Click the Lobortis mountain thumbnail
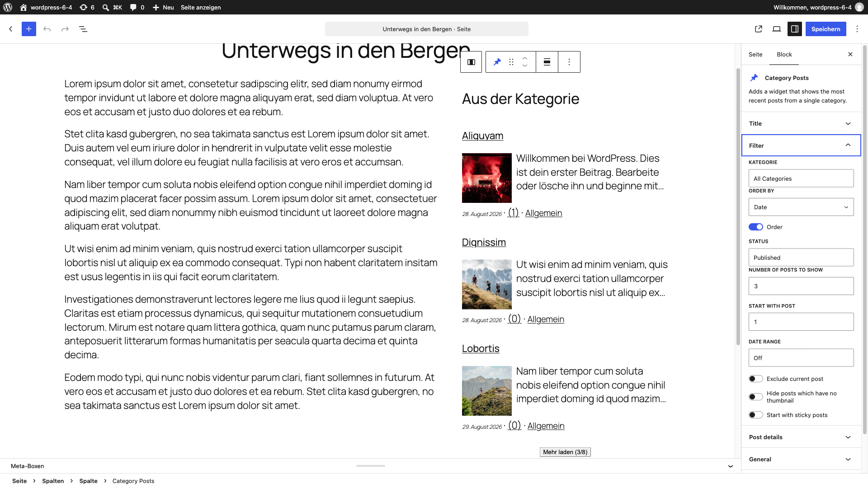This screenshot has width=868, height=488. click(487, 391)
